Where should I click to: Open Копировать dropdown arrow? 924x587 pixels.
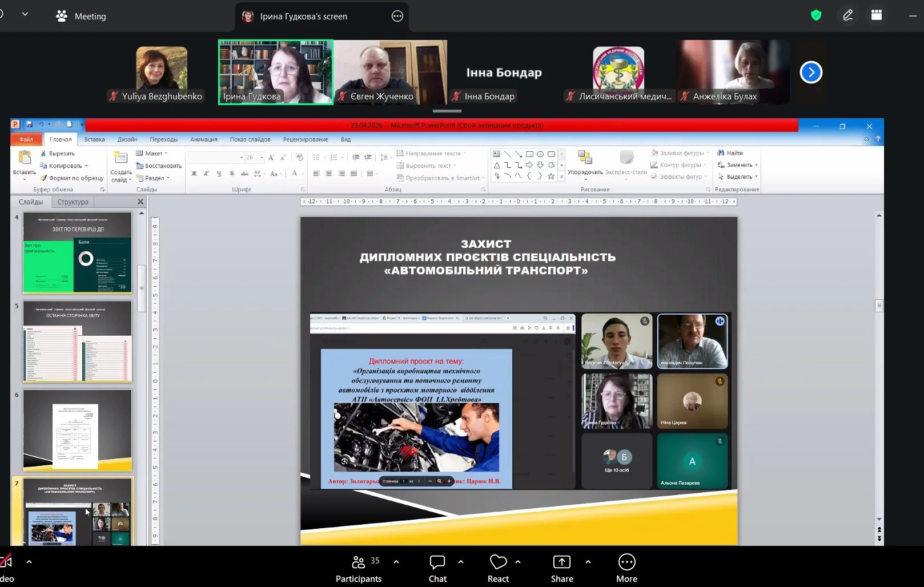coord(86,166)
